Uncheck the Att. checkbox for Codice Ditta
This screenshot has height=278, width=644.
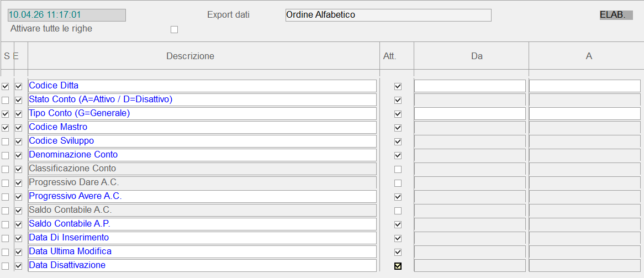398,86
